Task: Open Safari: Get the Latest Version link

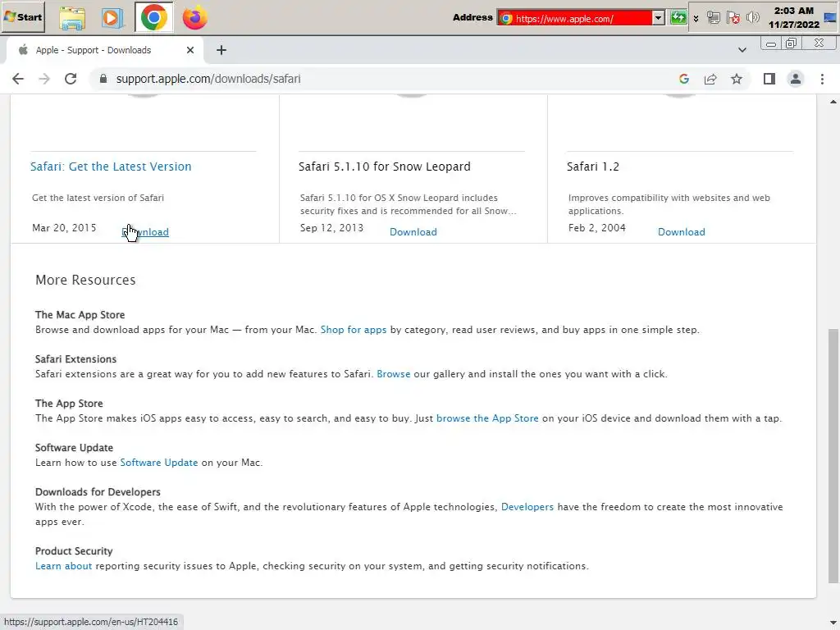Action: pyautogui.click(x=111, y=167)
